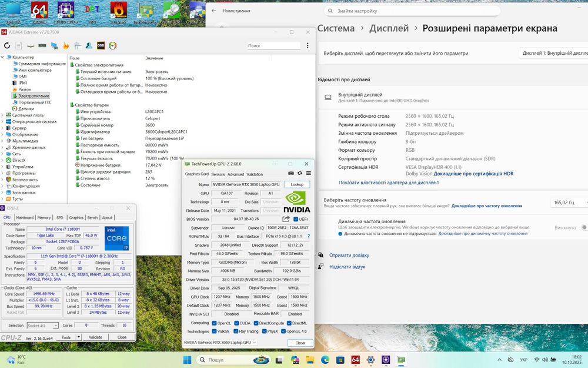Image resolution: width=588 pixels, height=368 pixels.
Task: Show hidden system tray icons chevron
Action: 499,360
